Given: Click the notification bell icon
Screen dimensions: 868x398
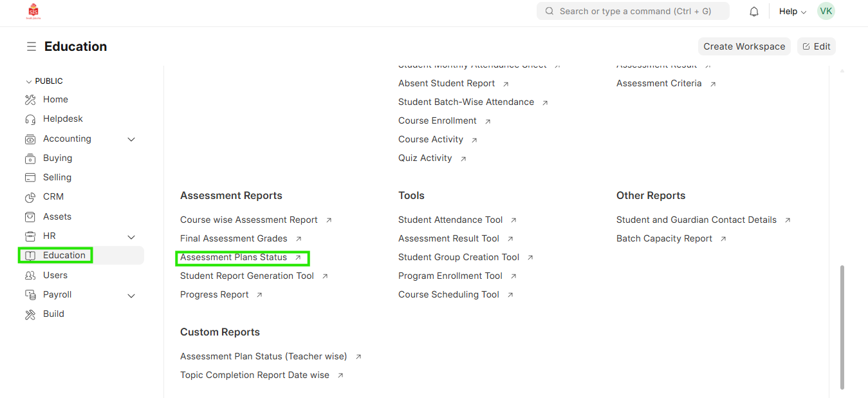Looking at the screenshot, I should point(754,12).
